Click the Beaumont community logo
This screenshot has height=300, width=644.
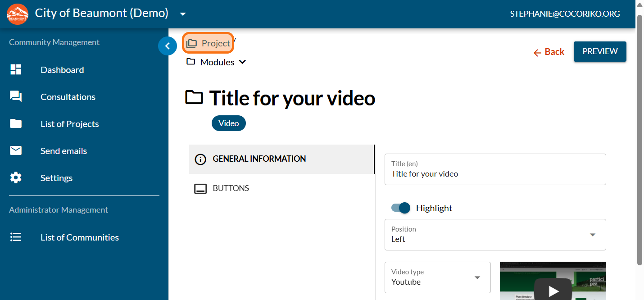coord(18,14)
